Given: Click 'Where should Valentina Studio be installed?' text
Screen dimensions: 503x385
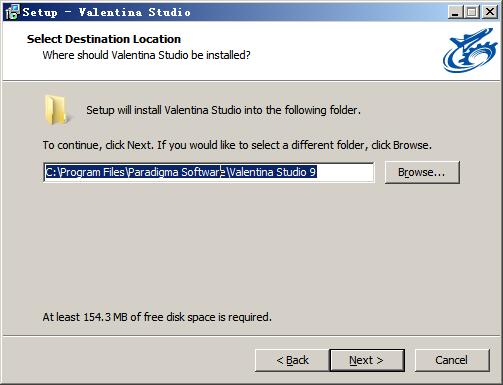Looking at the screenshot, I should [x=146, y=55].
